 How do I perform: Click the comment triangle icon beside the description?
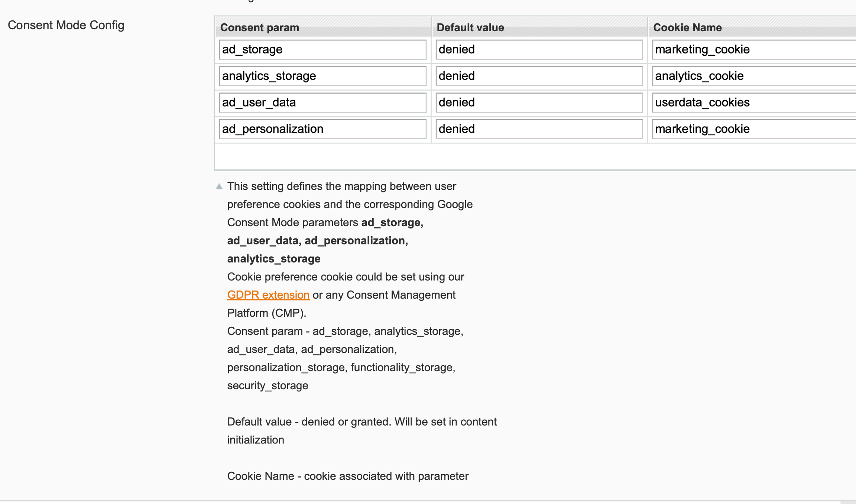[x=219, y=186]
